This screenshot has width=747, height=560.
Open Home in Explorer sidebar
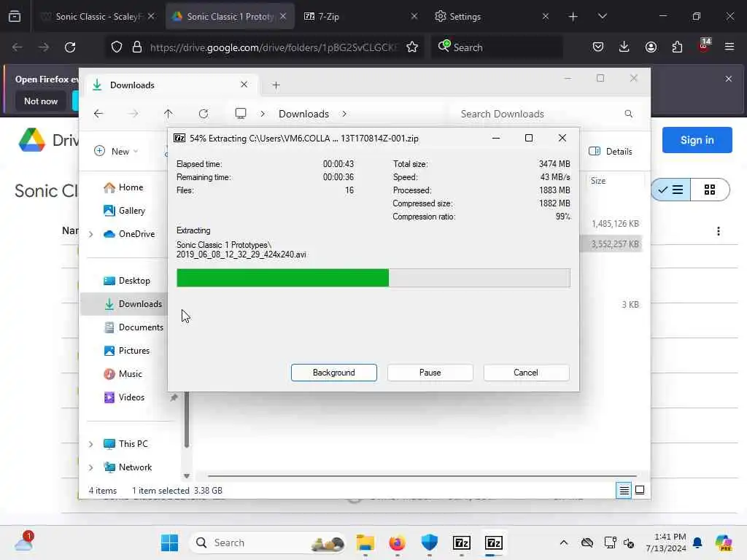(123, 187)
